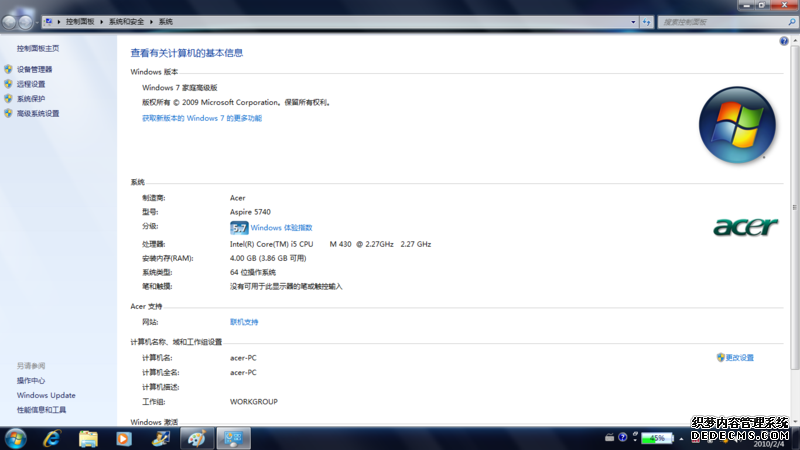Open the address bar history dropdown
800x450 pixels.
coord(633,22)
